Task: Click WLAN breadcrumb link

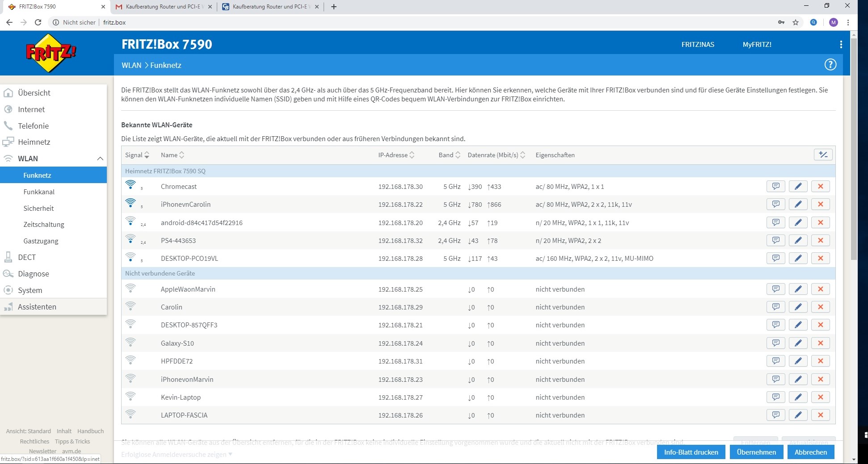Action: click(131, 65)
